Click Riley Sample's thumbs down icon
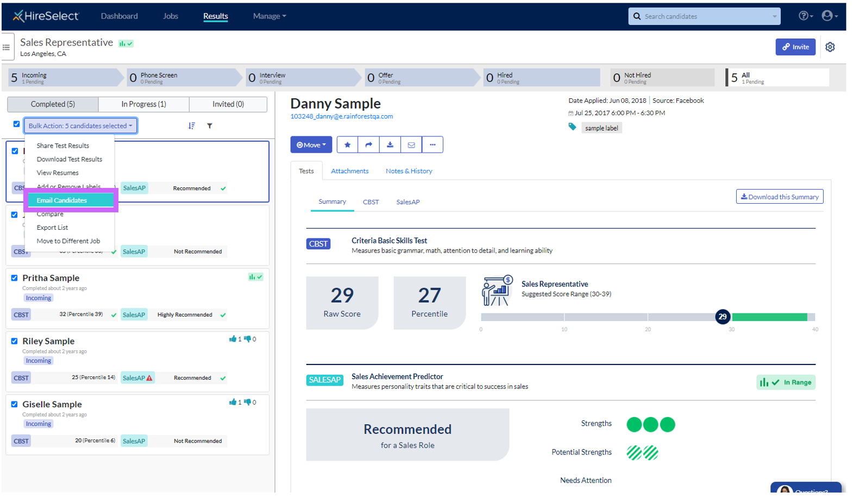This screenshot has height=504, width=853. pyautogui.click(x=247, y=339)
